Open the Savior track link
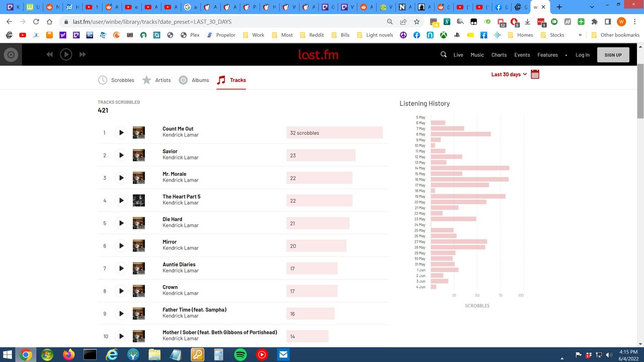644x362 pixels. (x=170, y=151)
